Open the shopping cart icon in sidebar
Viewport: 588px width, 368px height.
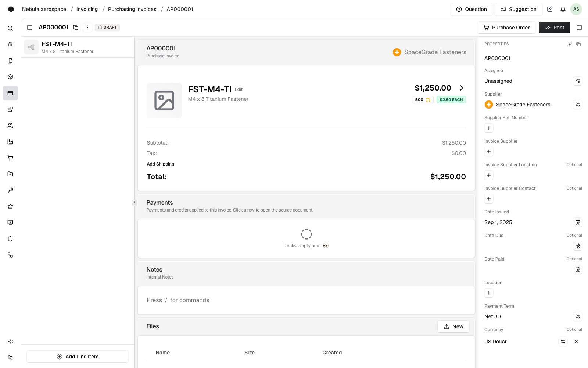10,158
